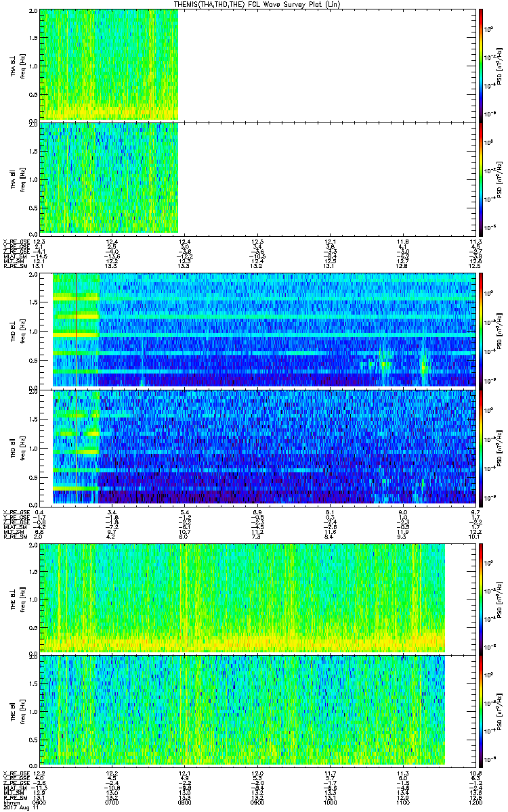Viewport: 508px width, 812px height.
Task: Click the 1000 time tick label
Action: (329, 801)
